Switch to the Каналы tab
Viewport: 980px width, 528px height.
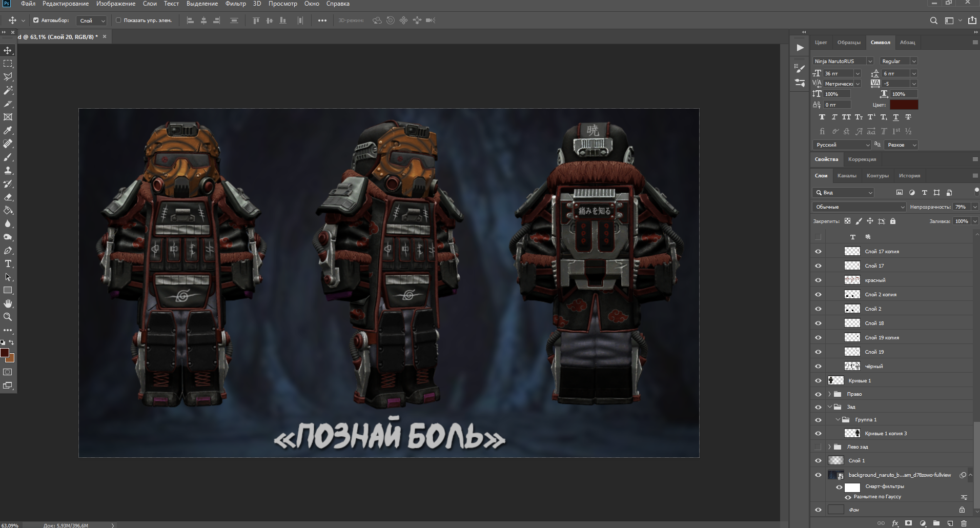coord(847,175)
